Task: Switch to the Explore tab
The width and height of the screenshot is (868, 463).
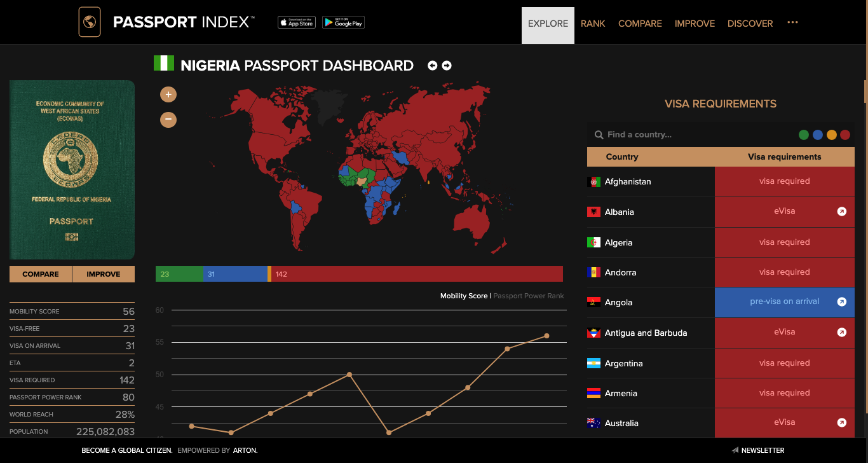Action: click(548, 25)
